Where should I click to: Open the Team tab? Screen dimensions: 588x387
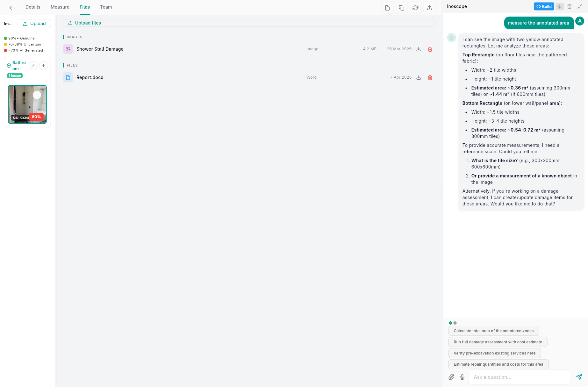click(106, 7)
